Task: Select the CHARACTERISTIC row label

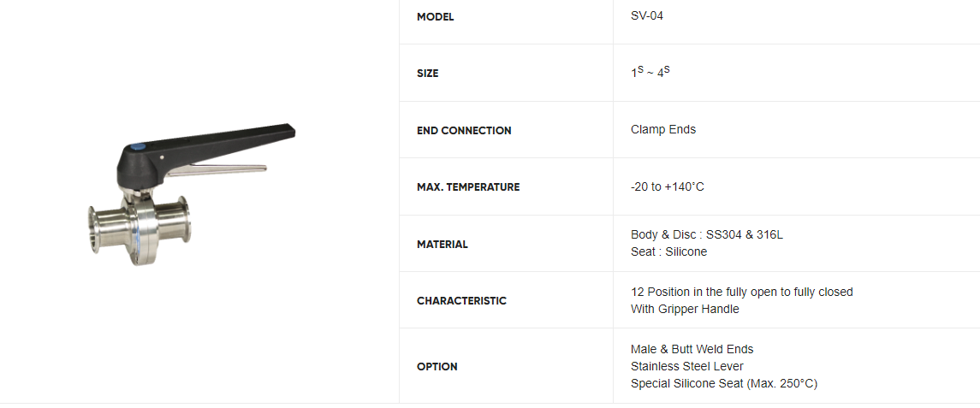Action: point(462,300)
